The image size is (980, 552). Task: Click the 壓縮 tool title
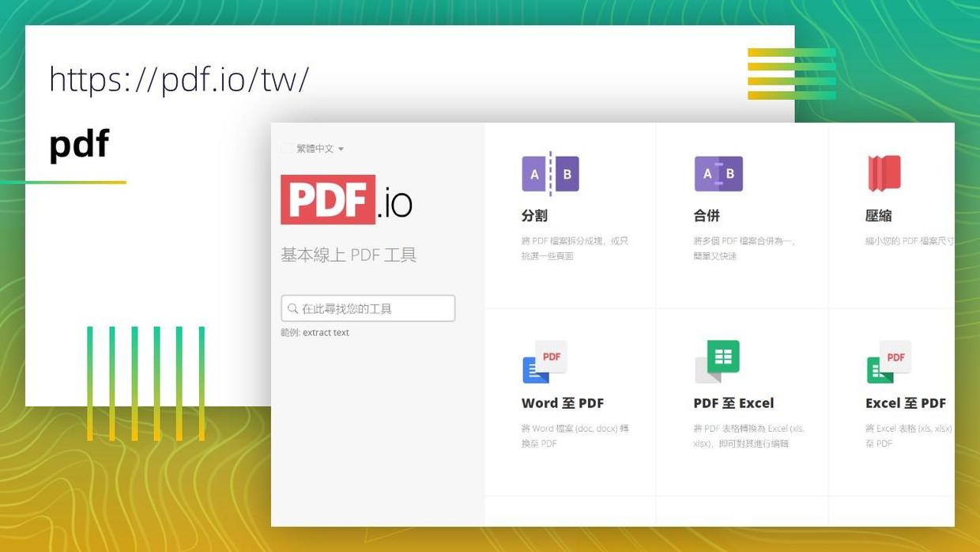pyautogui.click(x=879, y=215)
